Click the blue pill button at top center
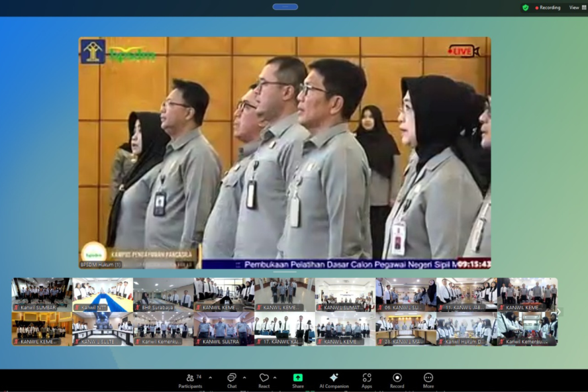The height and width of the screenshot is (392, 588). (285, 7)
